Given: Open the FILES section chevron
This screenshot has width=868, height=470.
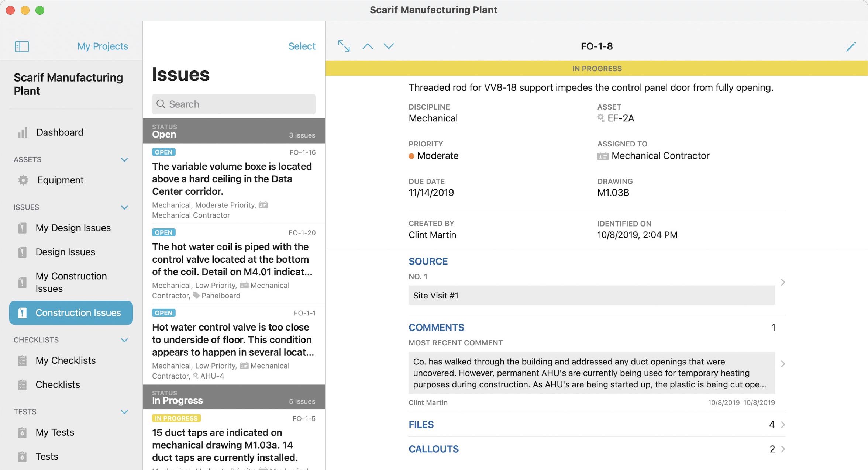Looking at the screenshot, I should point(783,425).
